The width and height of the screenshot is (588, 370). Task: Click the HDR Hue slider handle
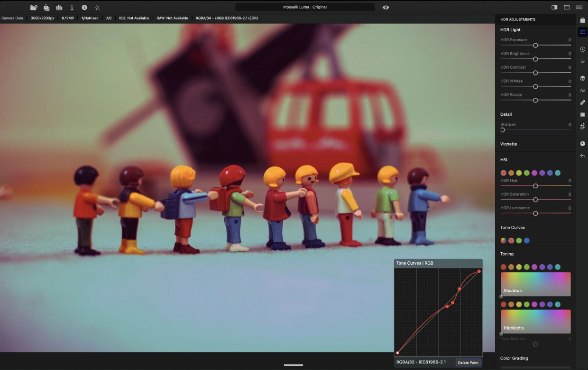(x=535, y=186)
